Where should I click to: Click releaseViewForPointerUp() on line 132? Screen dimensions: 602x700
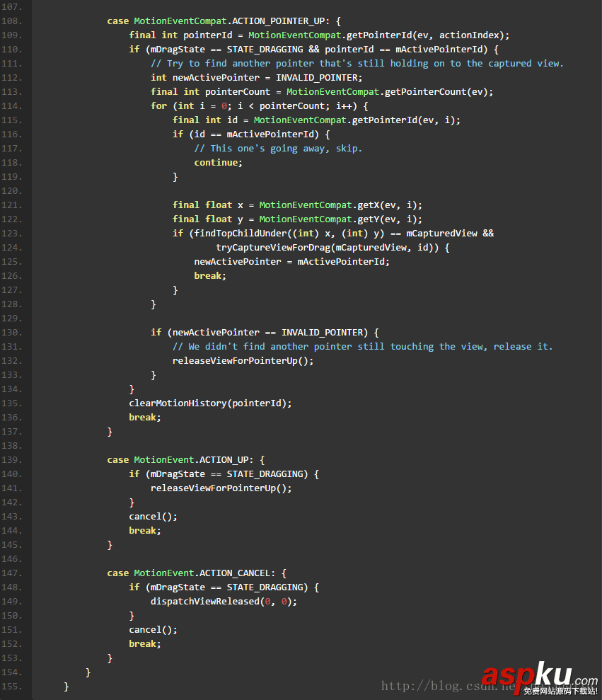pyautogui.click(x=243, y=360)
